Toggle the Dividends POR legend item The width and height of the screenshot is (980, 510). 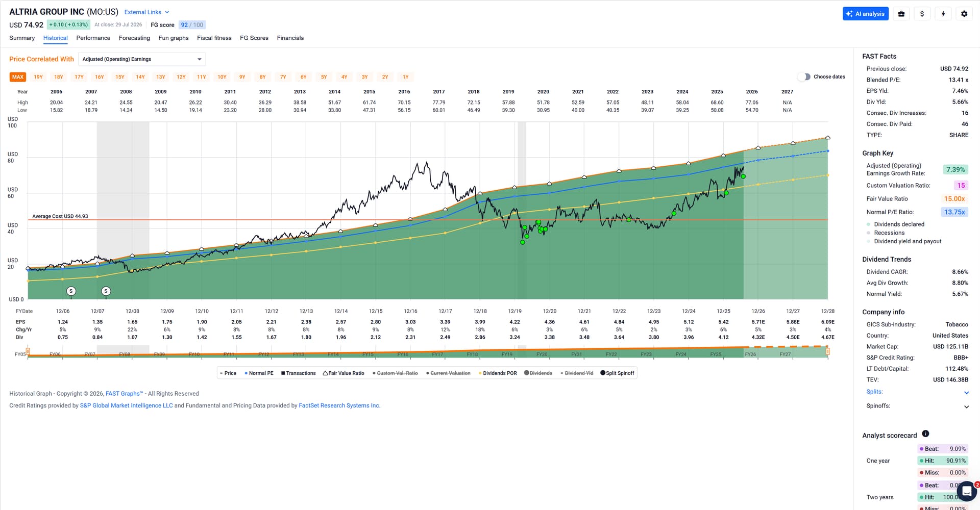498,373
